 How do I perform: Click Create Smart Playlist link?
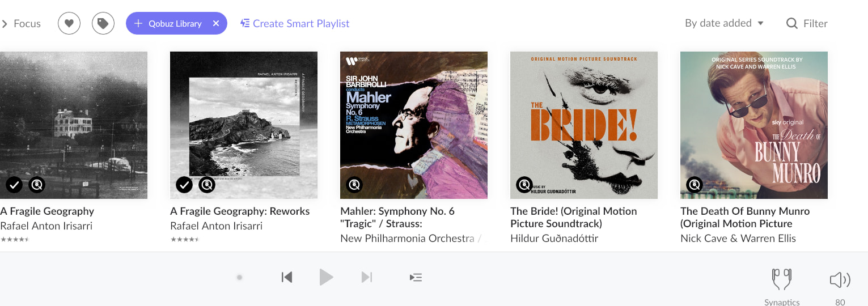295,23
